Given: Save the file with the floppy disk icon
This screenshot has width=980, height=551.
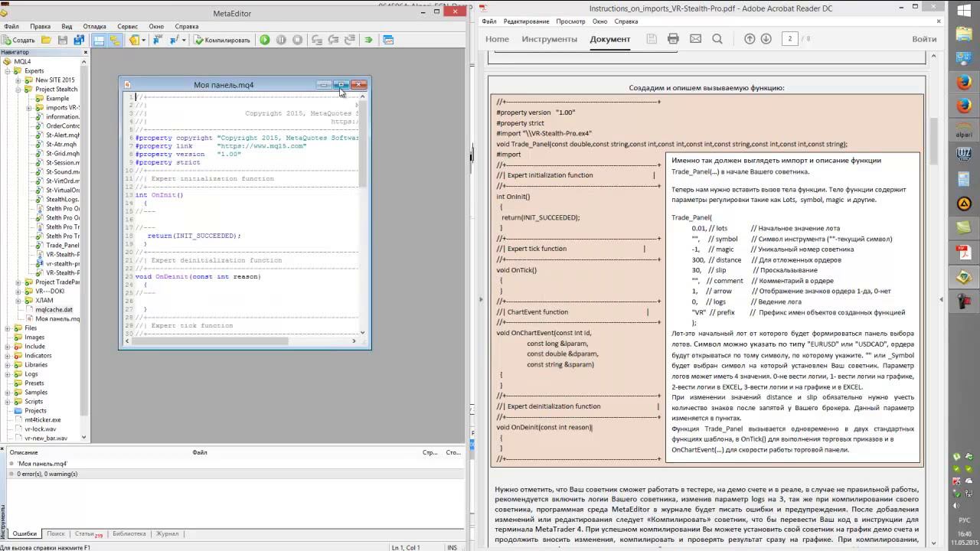Looking at the screenshot, I should pos(63,40).
